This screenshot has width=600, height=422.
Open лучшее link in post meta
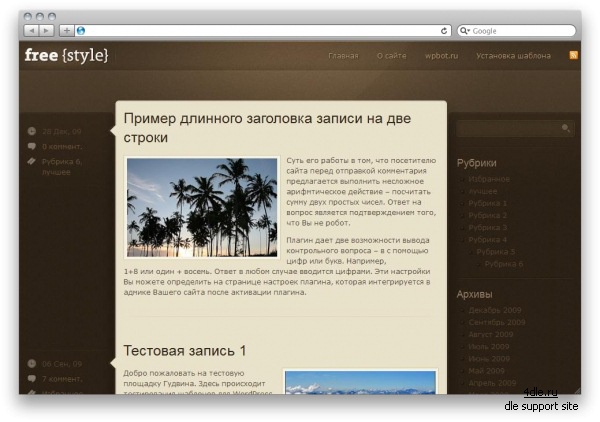pos(56,172)
